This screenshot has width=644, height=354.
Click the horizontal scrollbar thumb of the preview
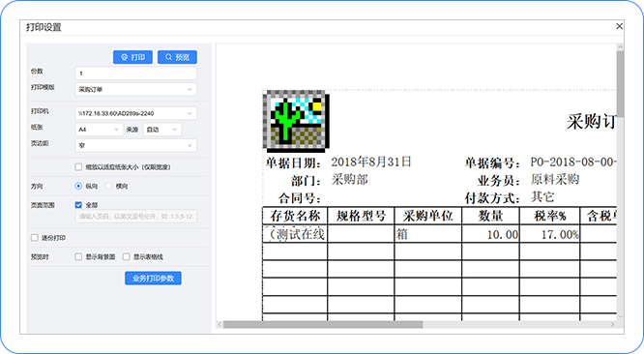point(323,324)
